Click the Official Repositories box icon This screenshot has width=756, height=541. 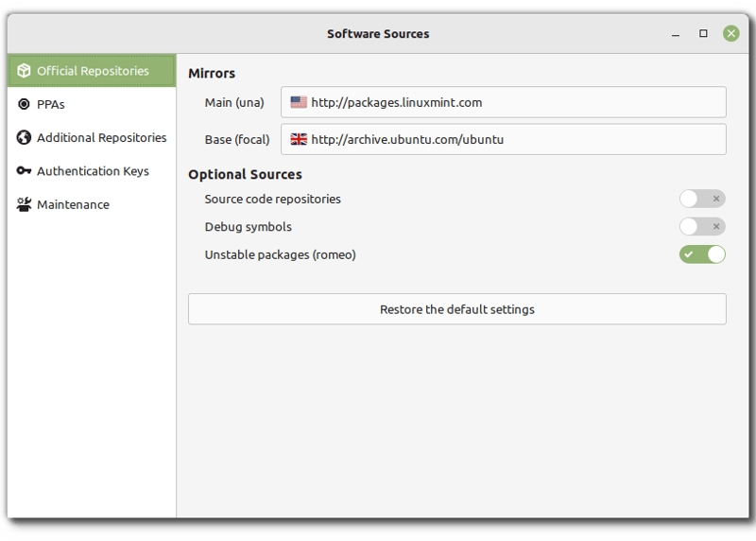24,71
